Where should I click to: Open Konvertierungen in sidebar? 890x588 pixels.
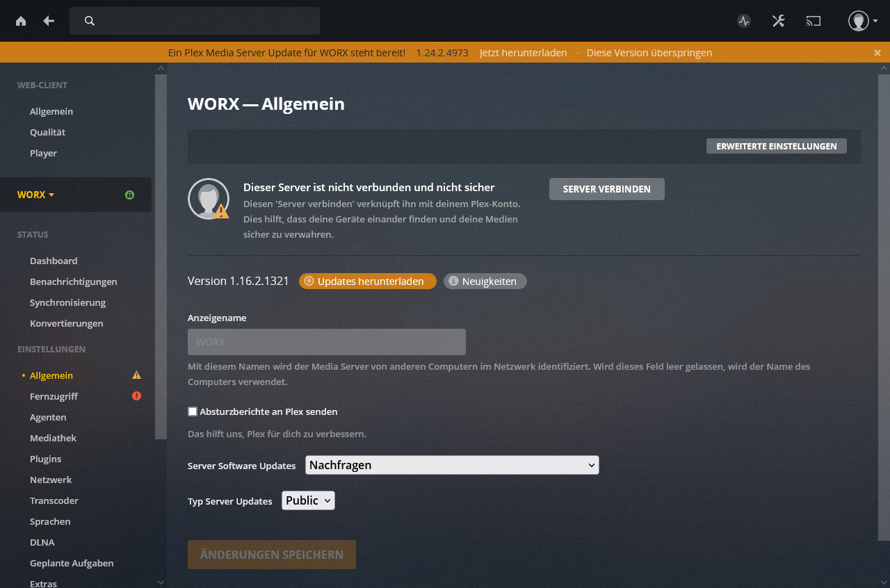point(67,323)
